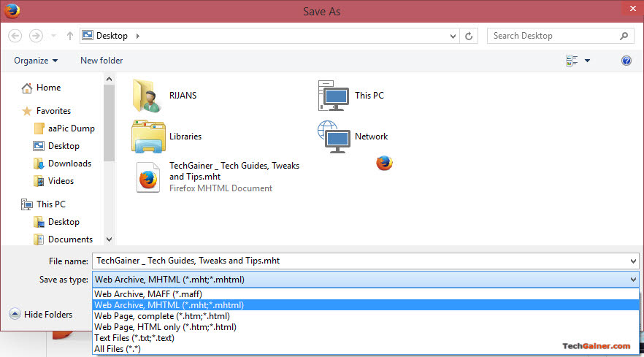The height and width of the screenshot is (357, 644).
Task: Create a New folder
Action: (x=101, y=61)
